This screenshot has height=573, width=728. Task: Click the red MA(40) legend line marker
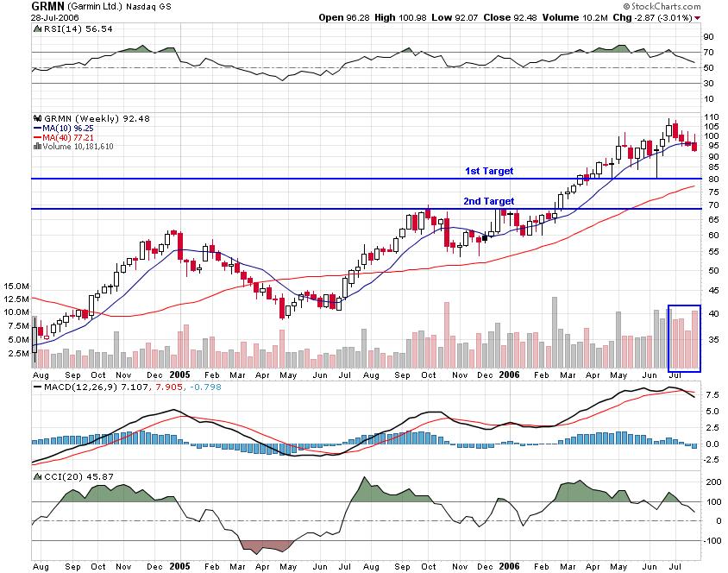click(x=38, y=138)
